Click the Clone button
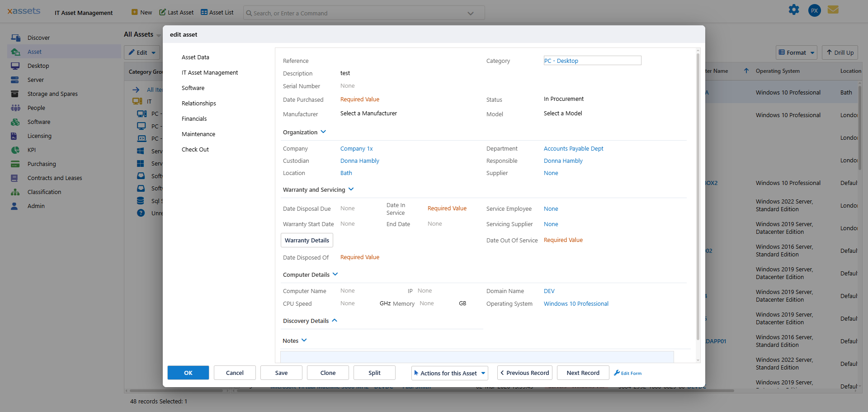The image size is (868, 412). point(327,373)
